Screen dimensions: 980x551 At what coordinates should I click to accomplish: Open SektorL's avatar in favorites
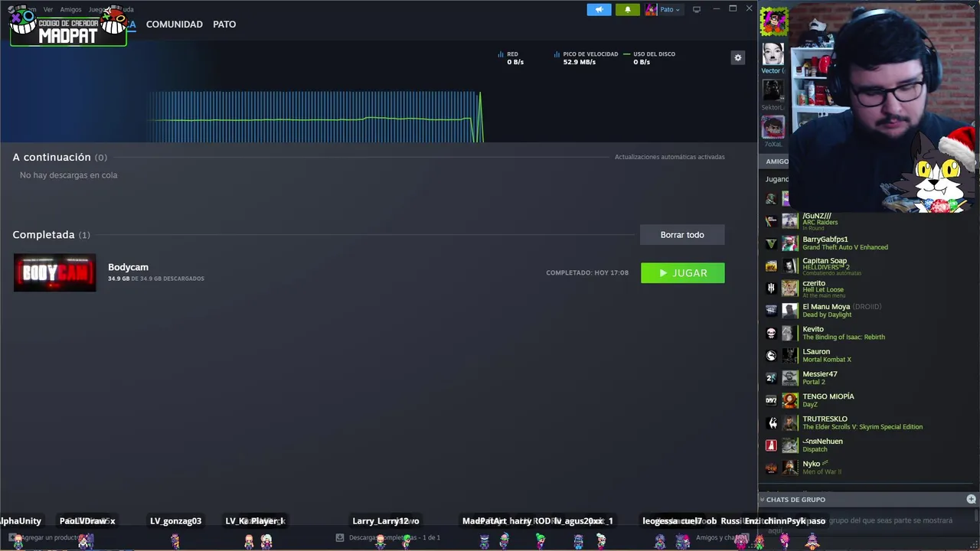(773, 90)
